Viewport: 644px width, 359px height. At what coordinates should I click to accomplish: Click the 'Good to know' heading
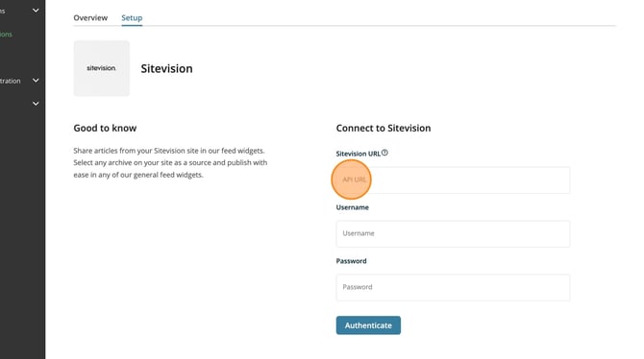click(x=105, y=128)
